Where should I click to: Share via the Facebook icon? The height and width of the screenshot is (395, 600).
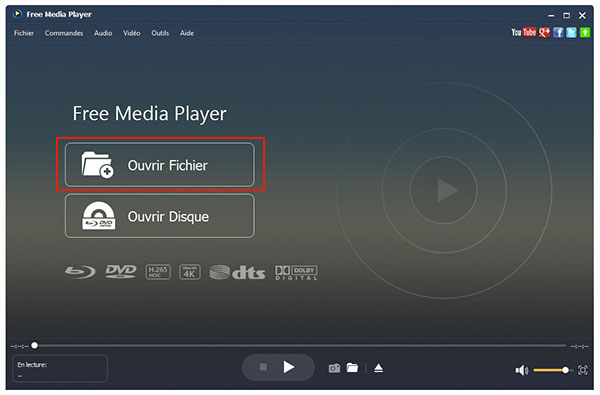click(558, 33)
